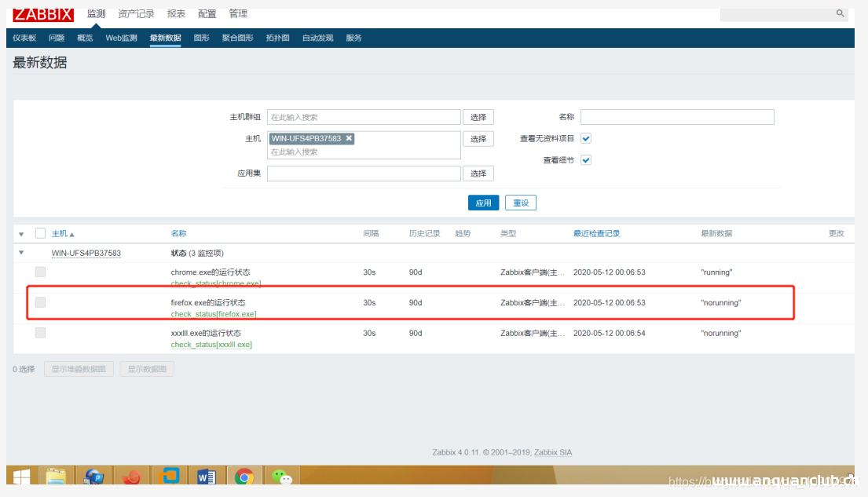Tick the checkbox for the firefox.exe item
This screenshot has height=497, width=868.
click(40, 302)
